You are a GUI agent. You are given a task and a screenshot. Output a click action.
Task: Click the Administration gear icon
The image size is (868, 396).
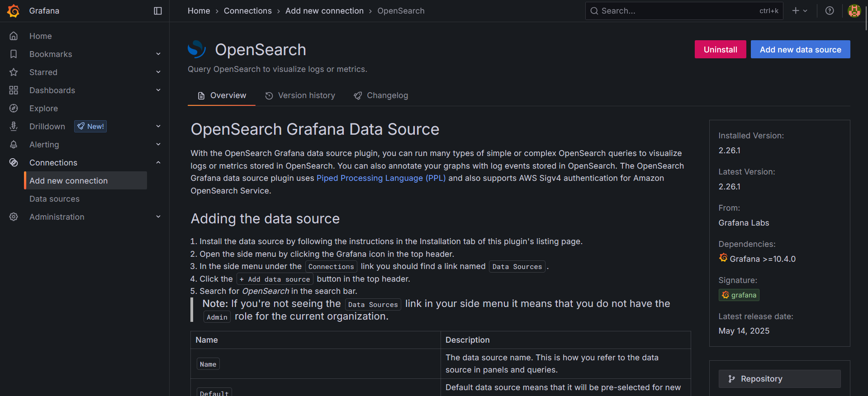click(14, 217)
